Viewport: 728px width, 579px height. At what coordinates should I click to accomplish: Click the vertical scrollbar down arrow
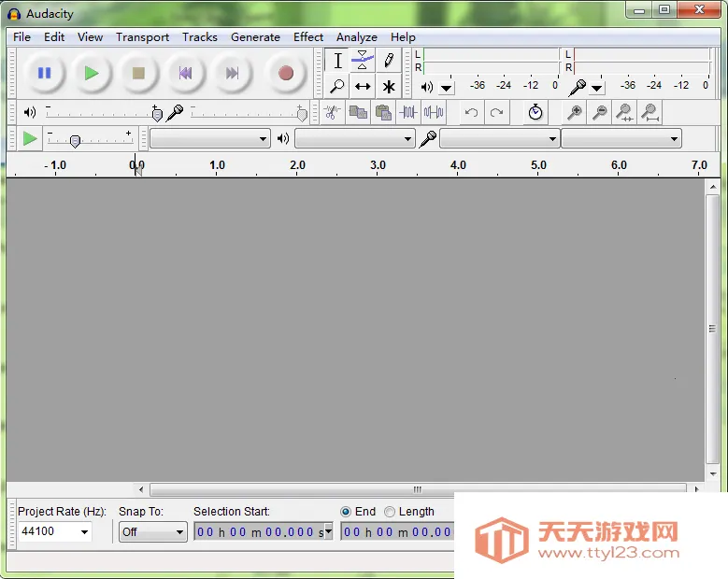point(713,474)
